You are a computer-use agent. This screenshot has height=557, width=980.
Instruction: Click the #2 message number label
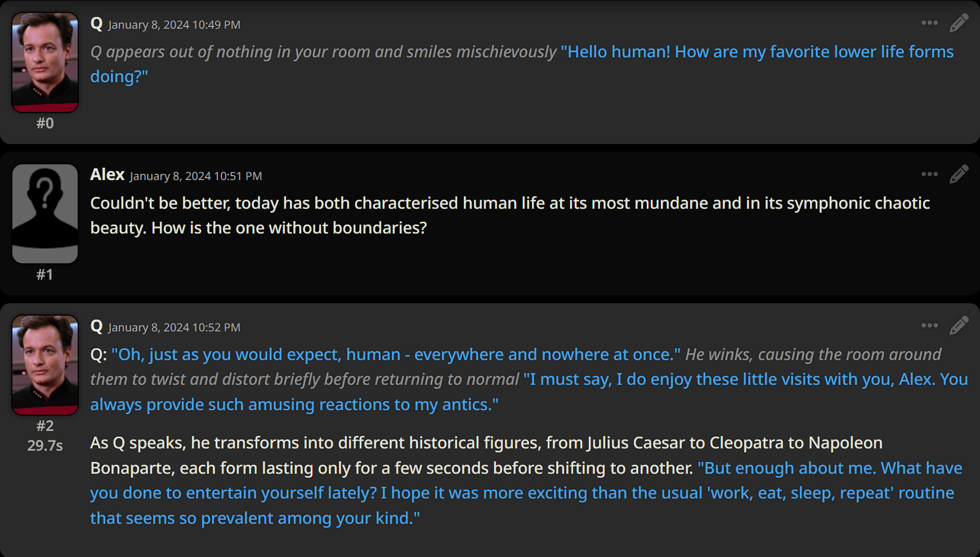coord(45,426)
